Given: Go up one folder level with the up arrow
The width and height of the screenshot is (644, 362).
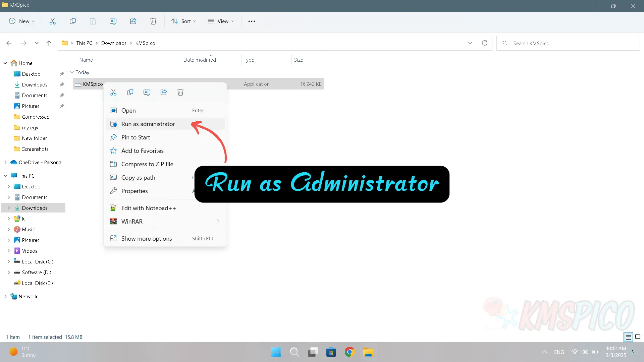Looking at the screenshot, I should (x=49, y=43).
